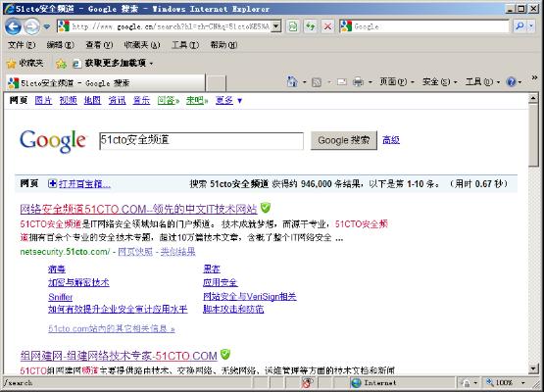Open result 网络安全频道51CTO.COM--领先的中文IT技术网站
This screenshot has width=544, height=392.
coord(138,209)
